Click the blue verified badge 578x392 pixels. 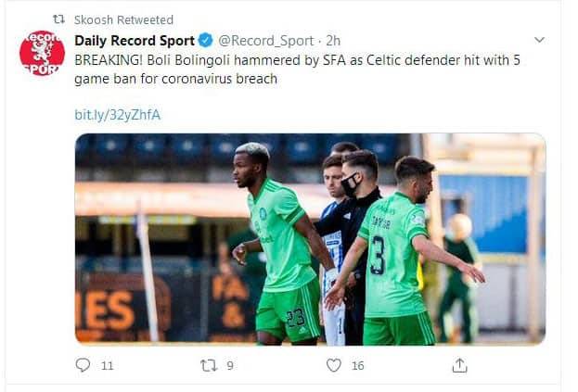(x=204, y=41)
